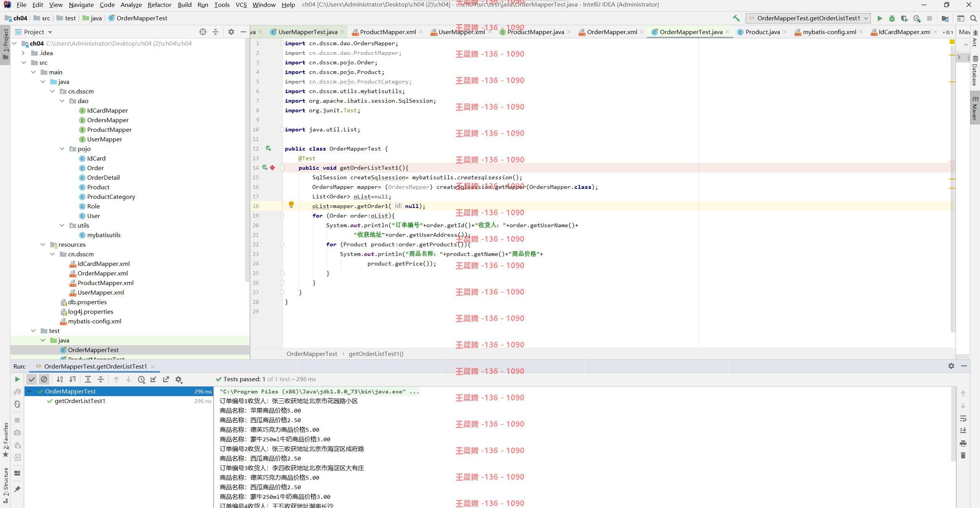
Task: Click the Build project hammer icon
Action: (736, 18)
